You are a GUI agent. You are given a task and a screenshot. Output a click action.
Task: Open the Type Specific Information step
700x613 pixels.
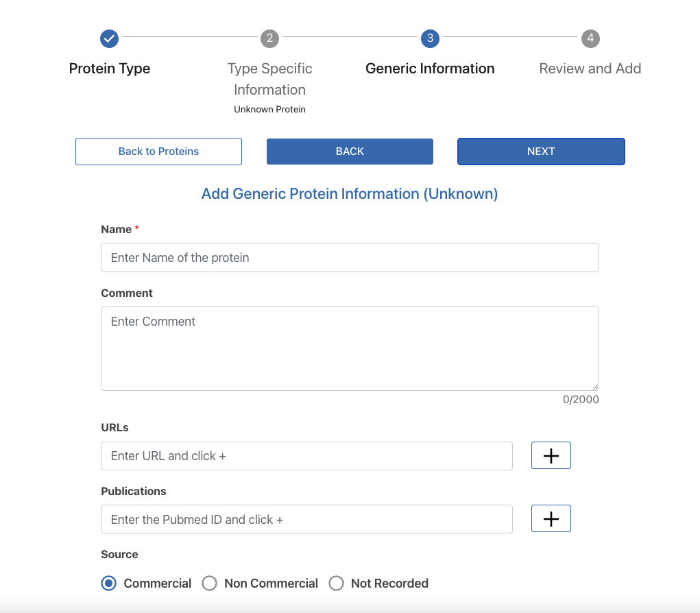pos(269,79)
